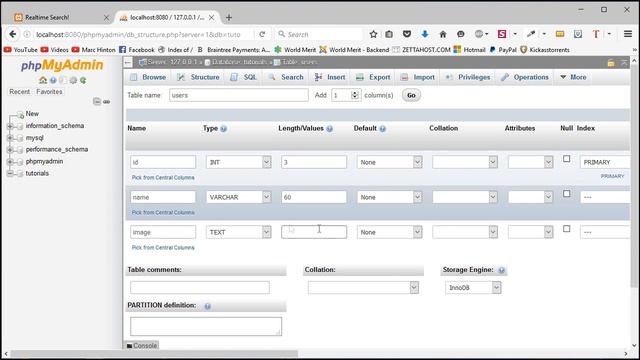
Task: Open Collation dropdown for name row
Action: 465,198
